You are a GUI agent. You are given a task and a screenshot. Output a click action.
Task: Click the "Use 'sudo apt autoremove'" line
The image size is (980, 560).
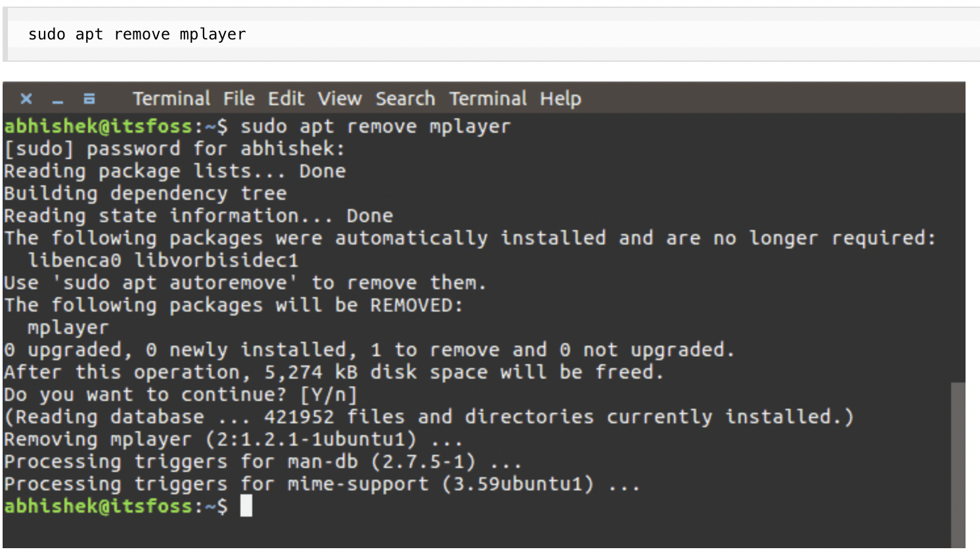[246, 283]
